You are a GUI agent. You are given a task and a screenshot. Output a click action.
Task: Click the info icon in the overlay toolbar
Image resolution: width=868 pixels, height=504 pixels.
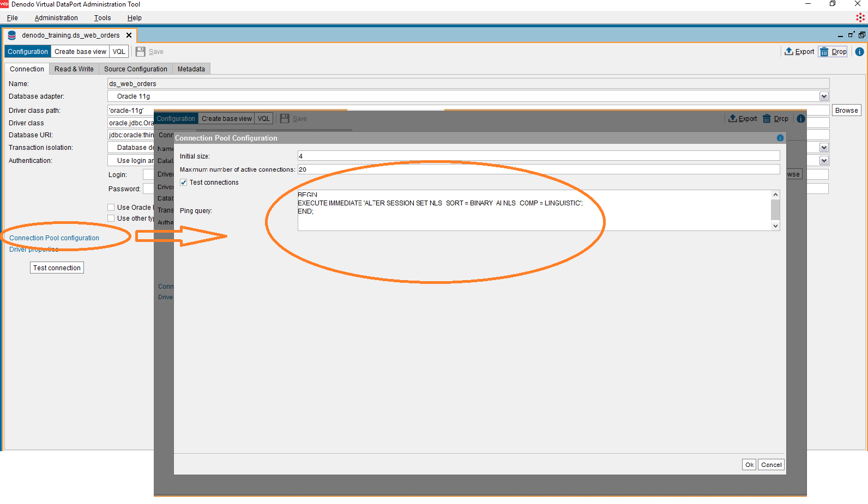[x=801, y=118]
